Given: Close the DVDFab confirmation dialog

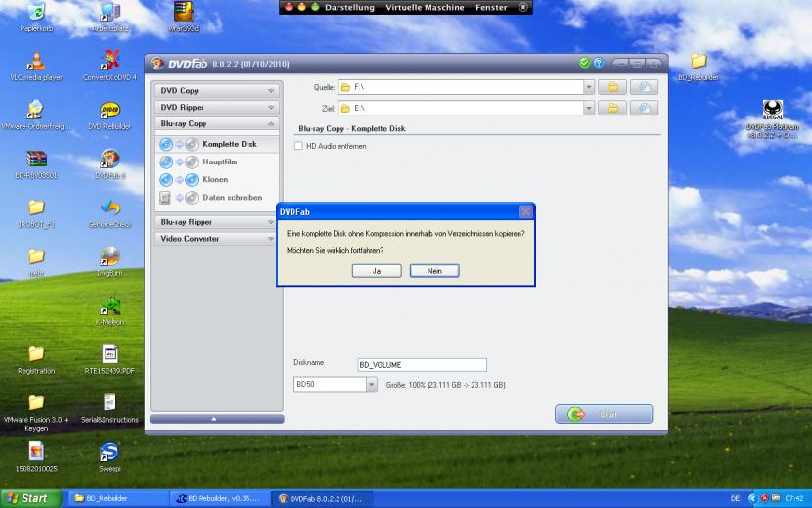Looking at the screenshot, I should tap(525, 212).
